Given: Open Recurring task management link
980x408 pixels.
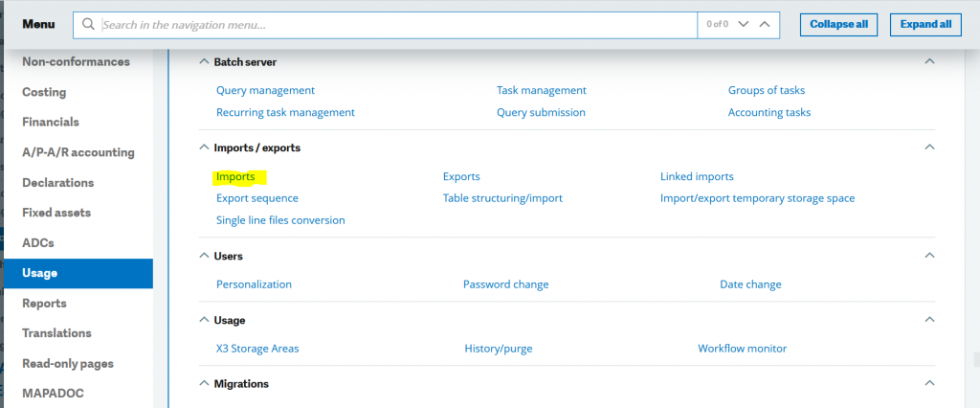Looking at the screenshot, I should pyautogui.click(x=285, y=113).
